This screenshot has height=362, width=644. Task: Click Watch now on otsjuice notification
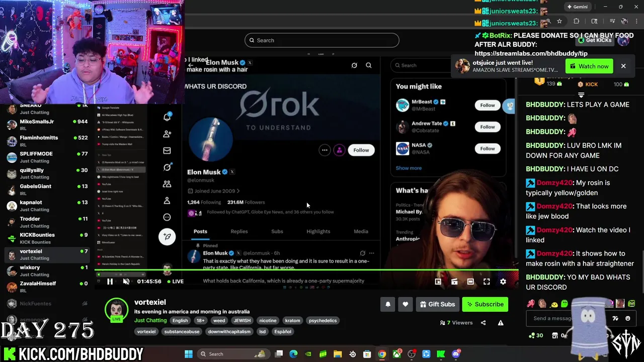589,66
